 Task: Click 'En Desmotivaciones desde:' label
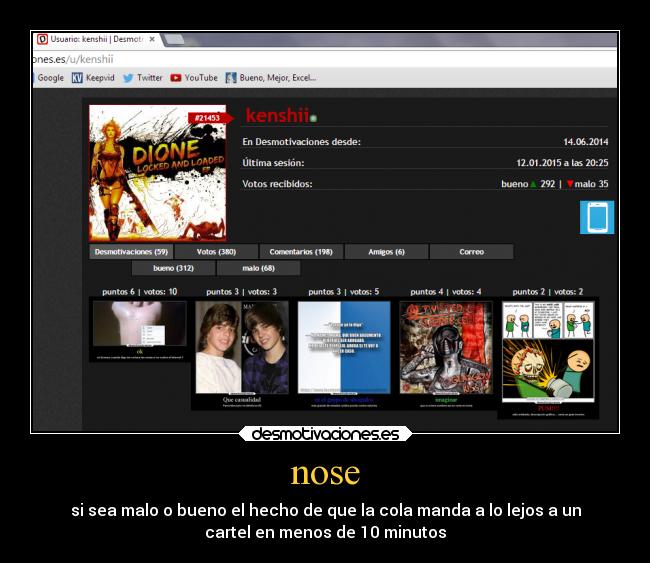[301, 142]
